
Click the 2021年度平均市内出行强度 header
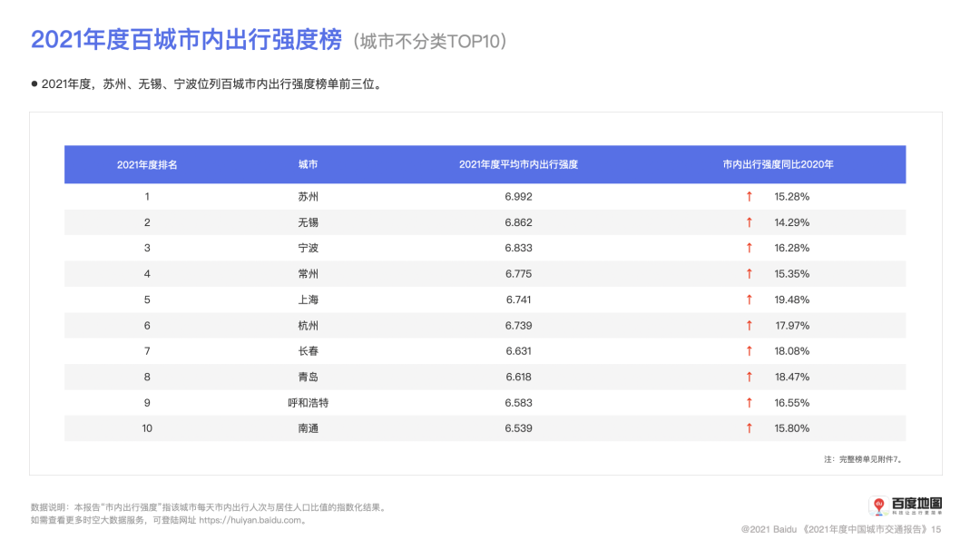coord(518,165)
